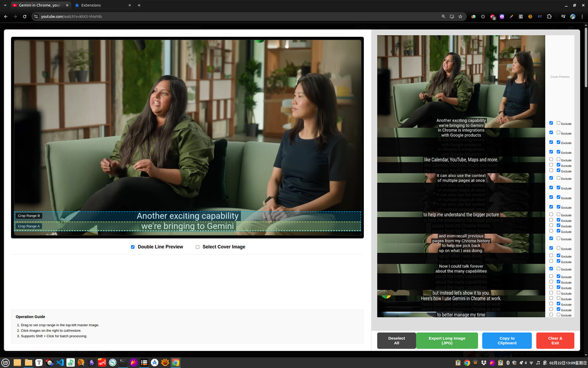Screen dimensions: 588x368
Task: Open the media controls toolbar icon
Action: pos(563,17)
